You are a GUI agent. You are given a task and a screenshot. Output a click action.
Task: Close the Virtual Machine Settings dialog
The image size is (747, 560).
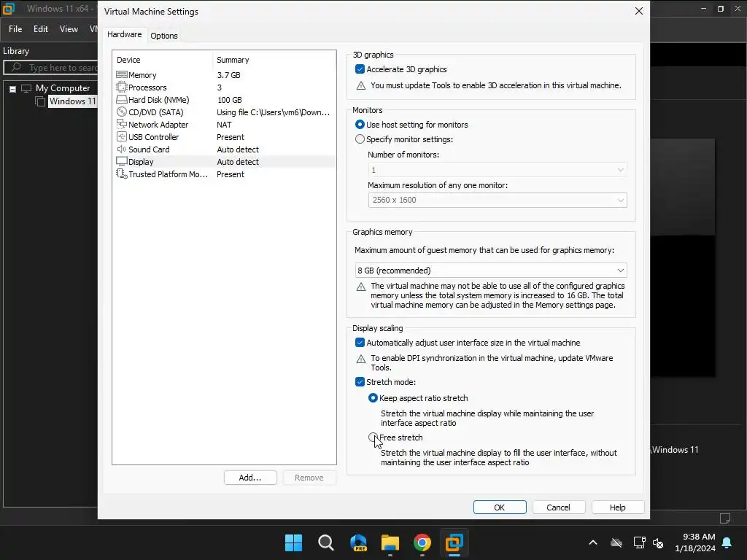[x=639, y=11]
